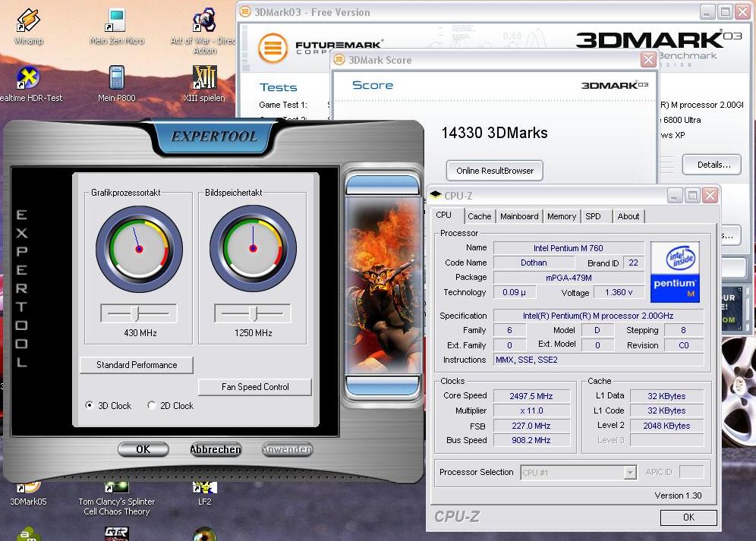
Task: Click the Dothan code name value
Action: [x=534, y=263]
